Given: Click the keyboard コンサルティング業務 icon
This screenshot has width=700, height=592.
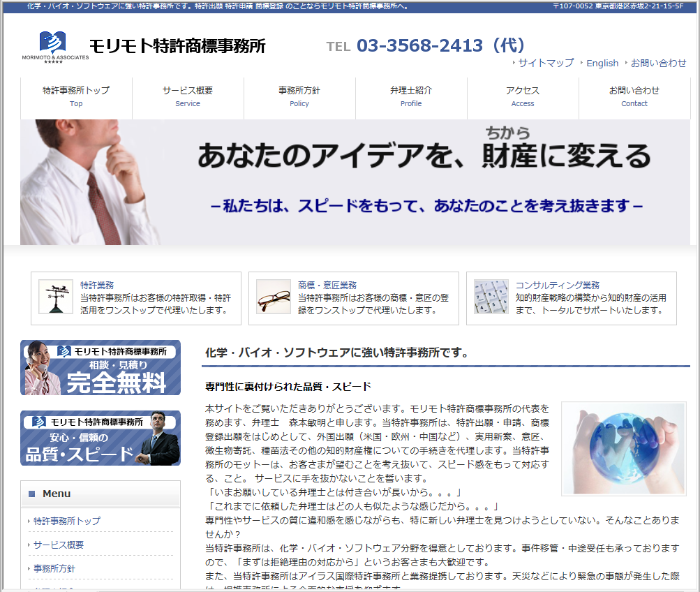Looking at the screenshot, I should [491, 297].
